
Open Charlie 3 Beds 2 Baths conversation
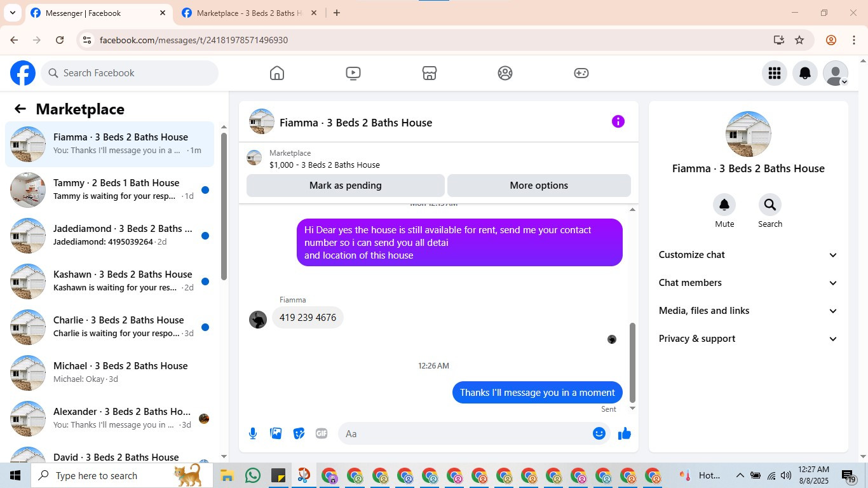tap(110, 327)
